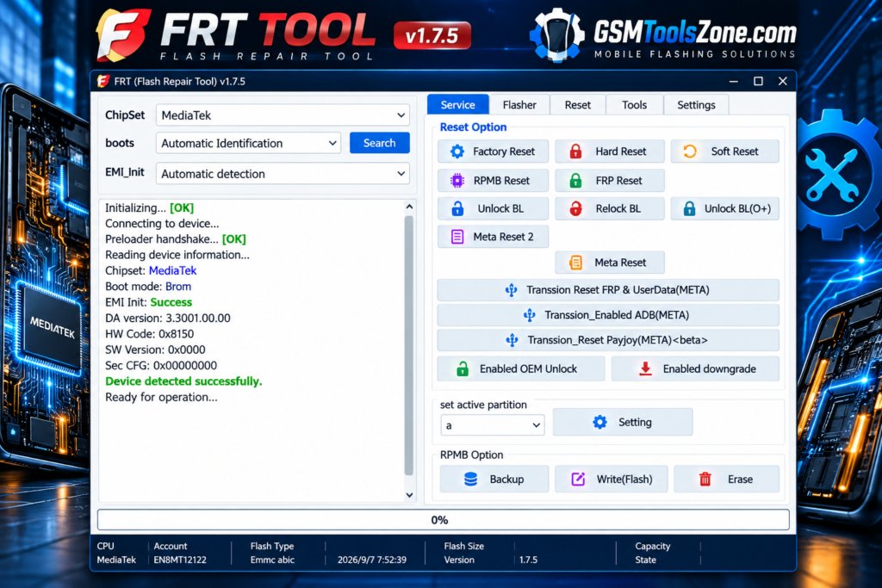882x588 pixels.
Task: Click the timestamp 2026/9/7 7:52:39
Action: click(x=372, y=560)
